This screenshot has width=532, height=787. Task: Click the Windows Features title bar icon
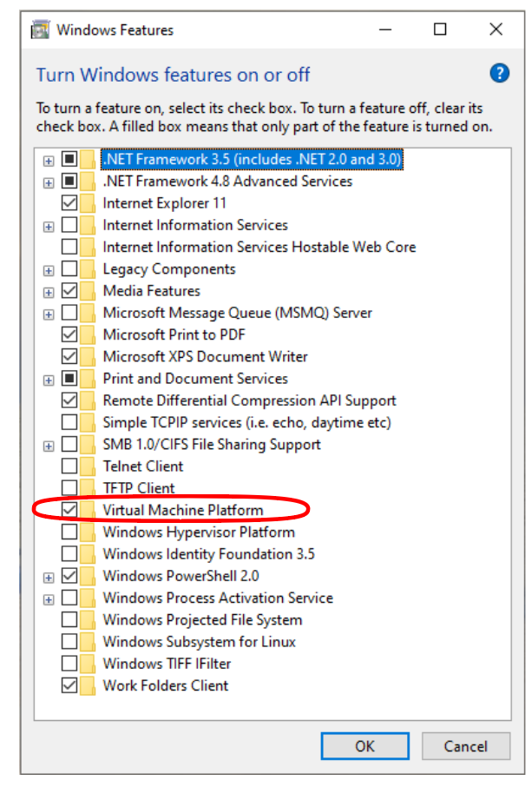pos(40,30)
